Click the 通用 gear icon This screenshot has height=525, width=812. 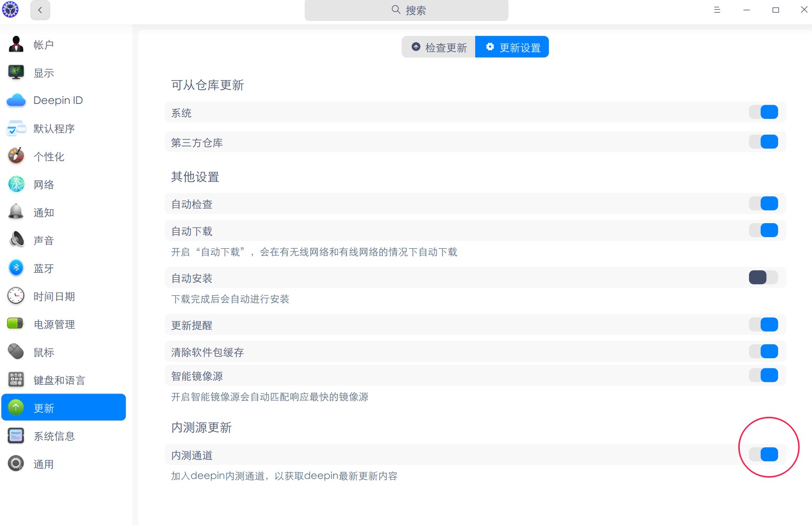(16, 464)
